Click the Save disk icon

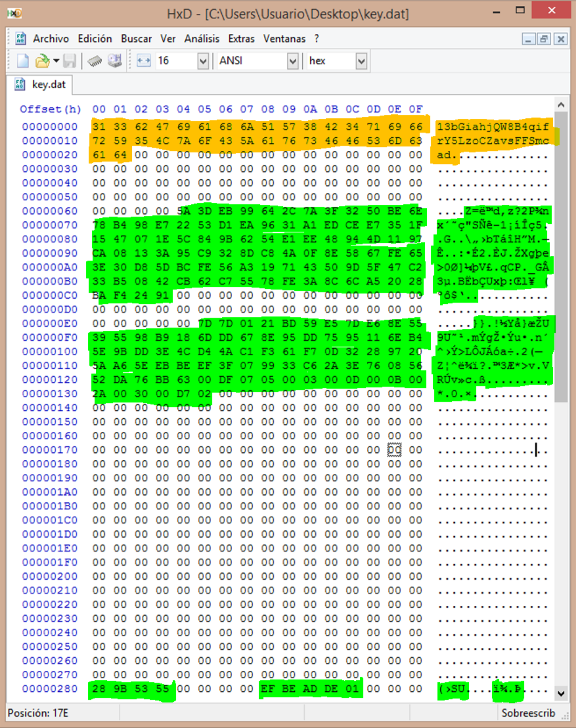pyautogui.click(x=70, y=61)
